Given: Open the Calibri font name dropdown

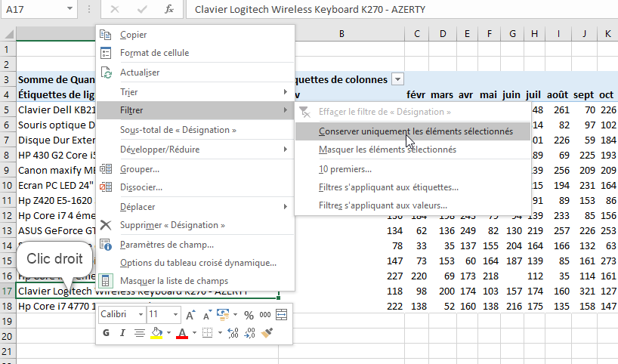Looking at the screenshot, I should click(141, 315).
